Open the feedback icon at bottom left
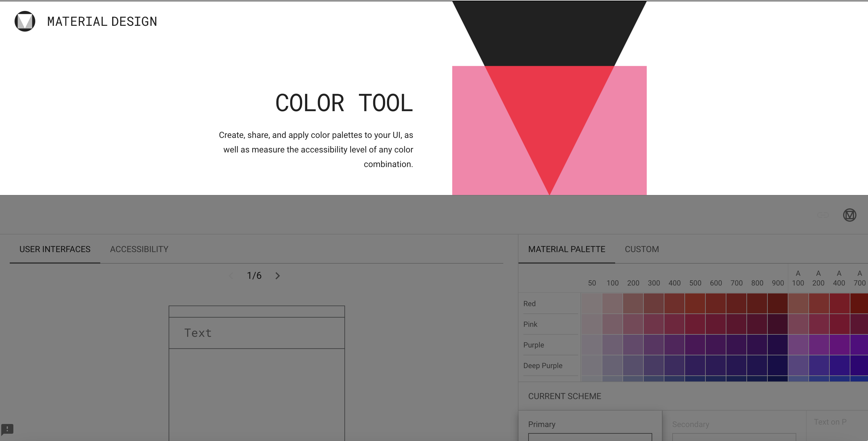Viewport: 868px width, 441px height. tap(7, 429)
